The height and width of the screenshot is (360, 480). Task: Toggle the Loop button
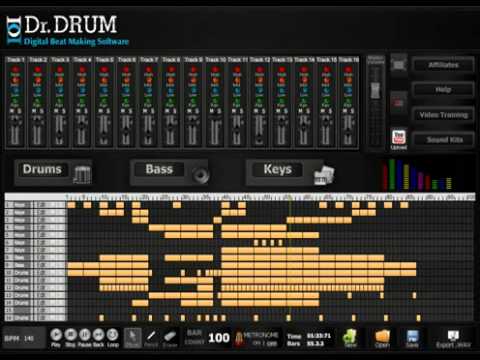(113, 334)
